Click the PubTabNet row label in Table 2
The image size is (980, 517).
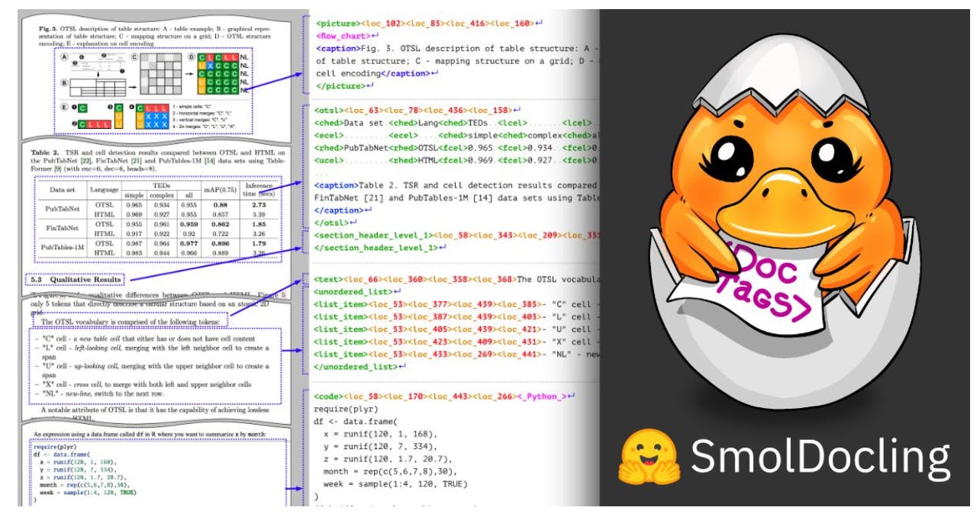click(63, 209)
